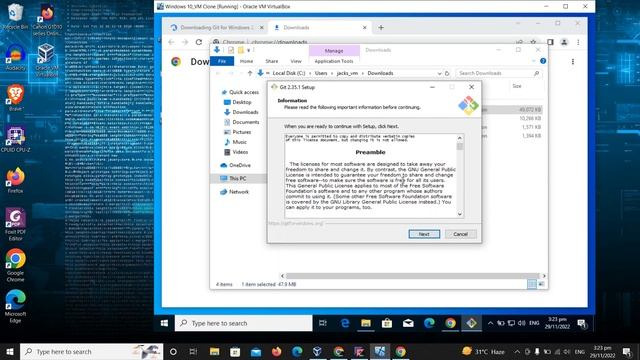Select Desktop in the navigation pane

[x=242, y=102]
